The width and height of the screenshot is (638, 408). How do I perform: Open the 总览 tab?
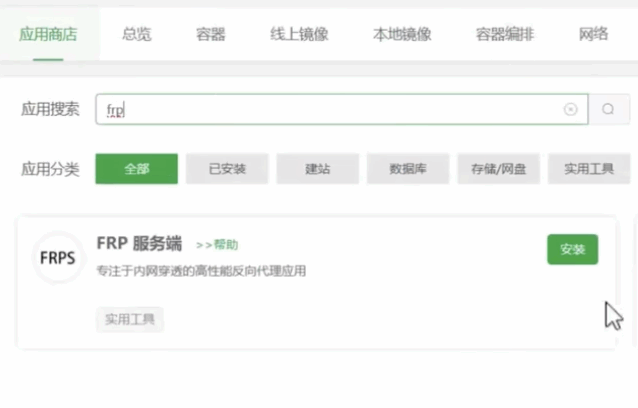point(137,34)
